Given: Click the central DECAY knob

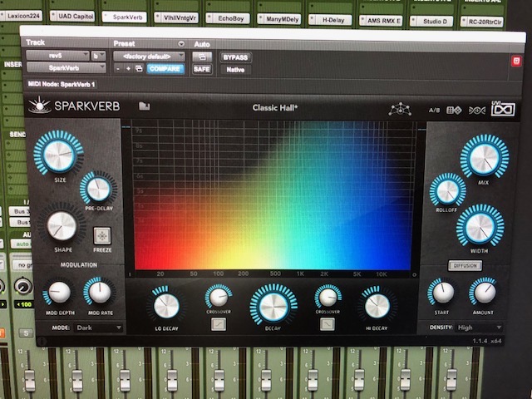Looking at the screenshot, I should pyautogui.click(x=273, y=305).
